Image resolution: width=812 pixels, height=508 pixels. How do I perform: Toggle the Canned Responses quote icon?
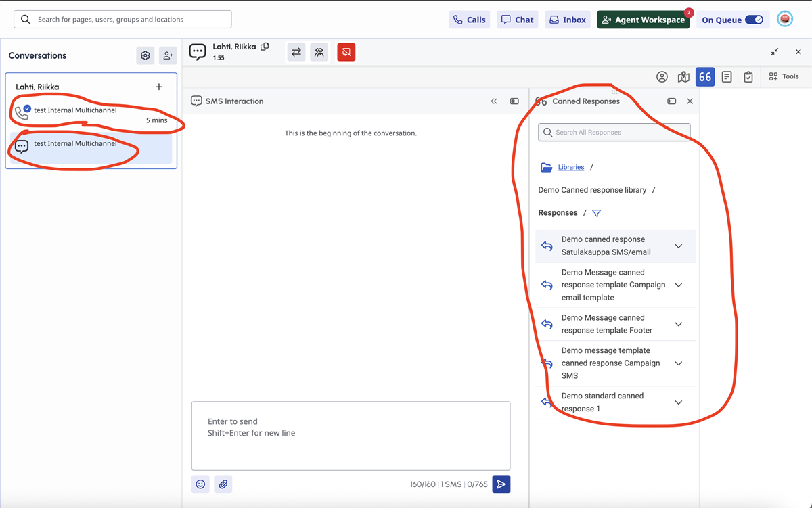click(705, 77)
